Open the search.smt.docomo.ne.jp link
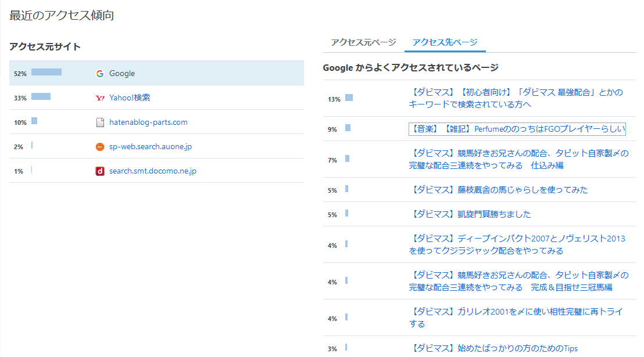 [x=153, y=171]
